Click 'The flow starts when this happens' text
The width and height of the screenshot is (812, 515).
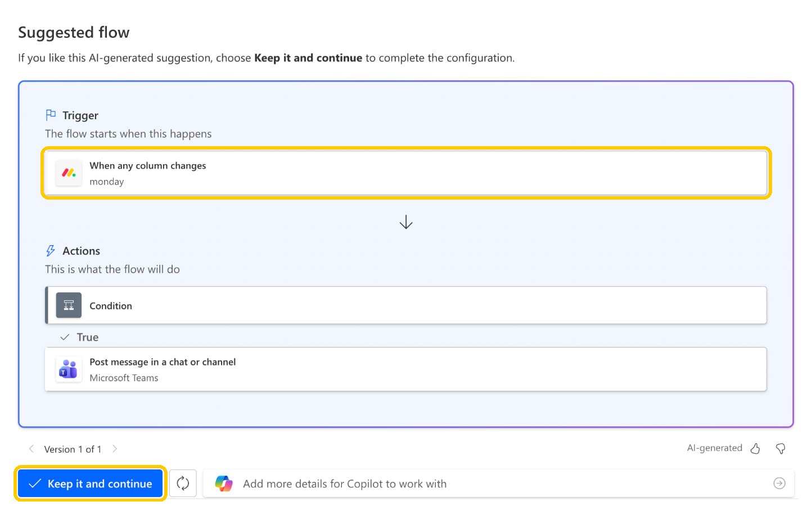point(128,134)
